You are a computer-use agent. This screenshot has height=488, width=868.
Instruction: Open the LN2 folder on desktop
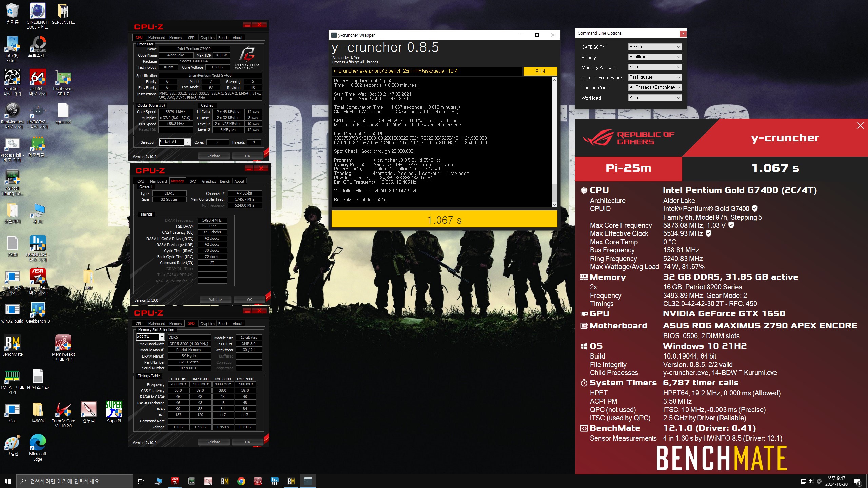click(88, 279)
